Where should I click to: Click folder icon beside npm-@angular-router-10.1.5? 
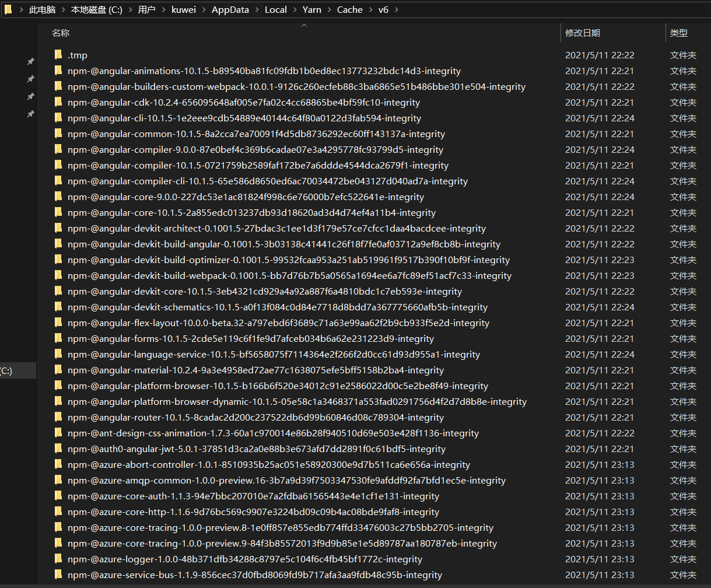(58, 417)
